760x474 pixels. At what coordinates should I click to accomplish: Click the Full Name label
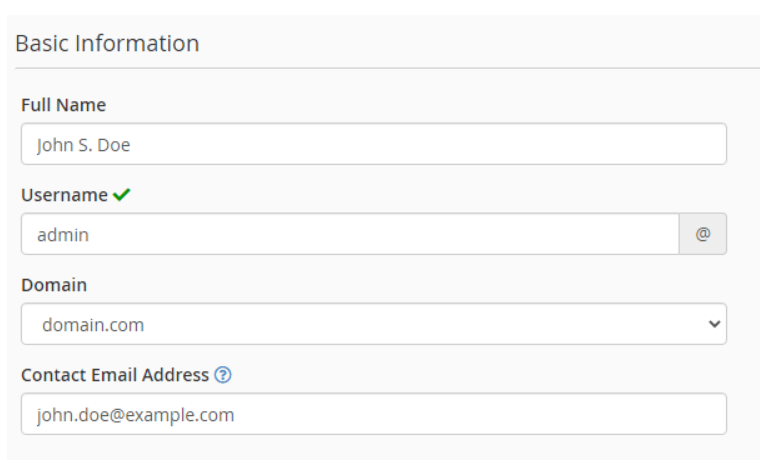[x=63, y=105]
